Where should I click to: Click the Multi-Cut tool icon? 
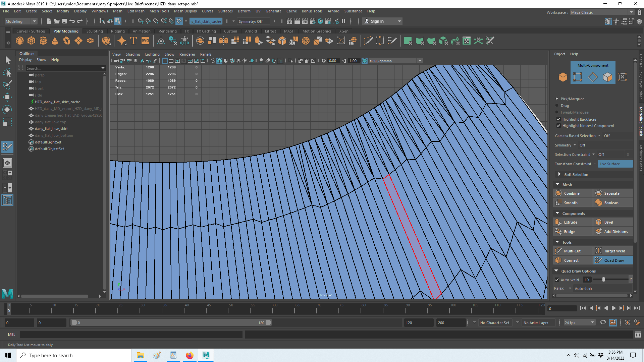(558, 251)
